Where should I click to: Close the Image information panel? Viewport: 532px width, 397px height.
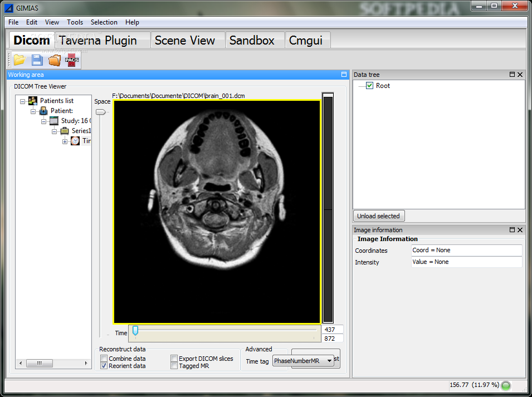point(520,229)
